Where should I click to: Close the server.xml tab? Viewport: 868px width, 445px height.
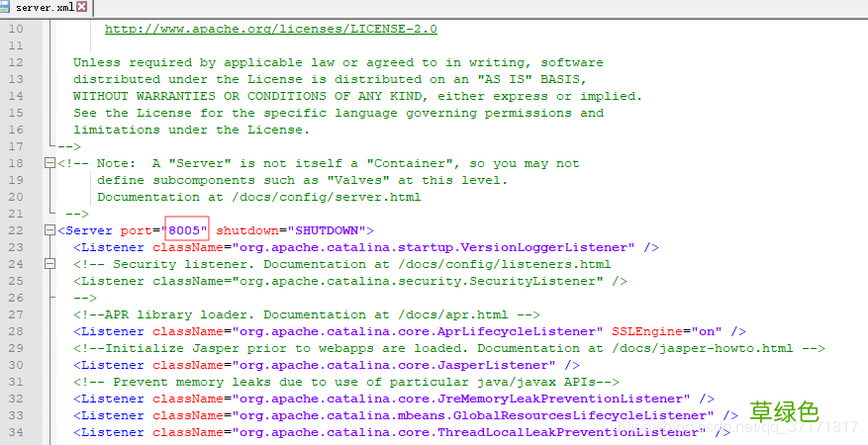pyautogui.click(x=82, y=7)
